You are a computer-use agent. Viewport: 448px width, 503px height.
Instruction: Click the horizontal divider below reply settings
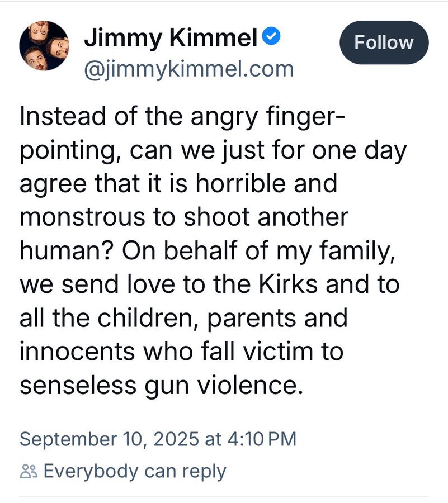pos(224,497)
